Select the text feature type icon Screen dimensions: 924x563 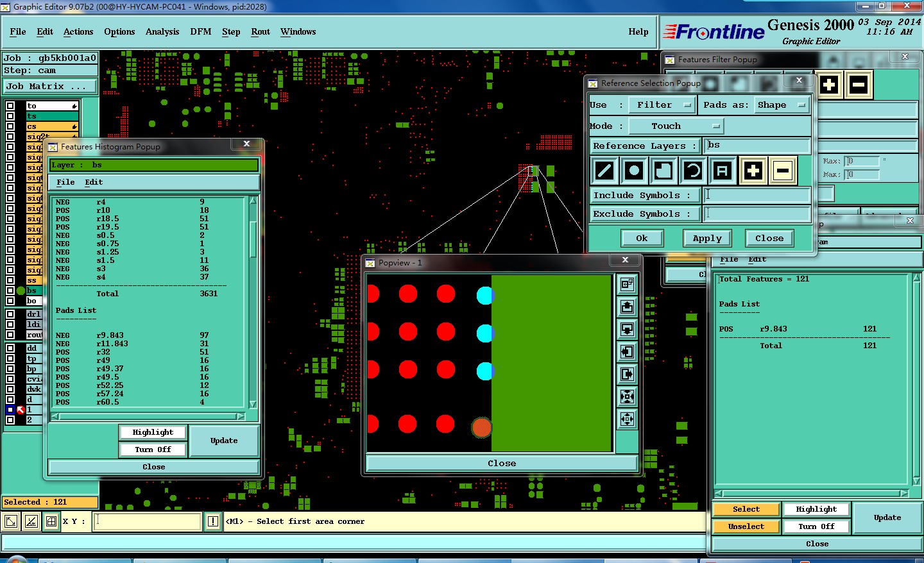coord(723,171)
